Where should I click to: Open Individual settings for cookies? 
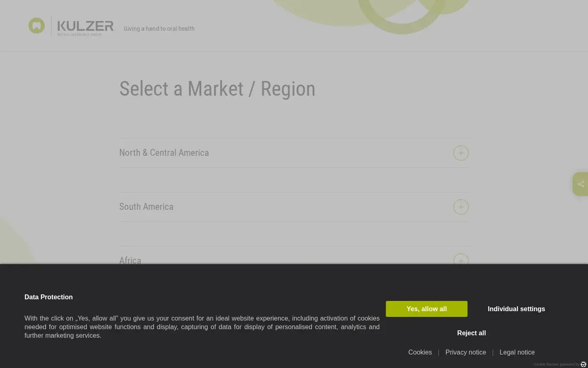coord(516,309)
